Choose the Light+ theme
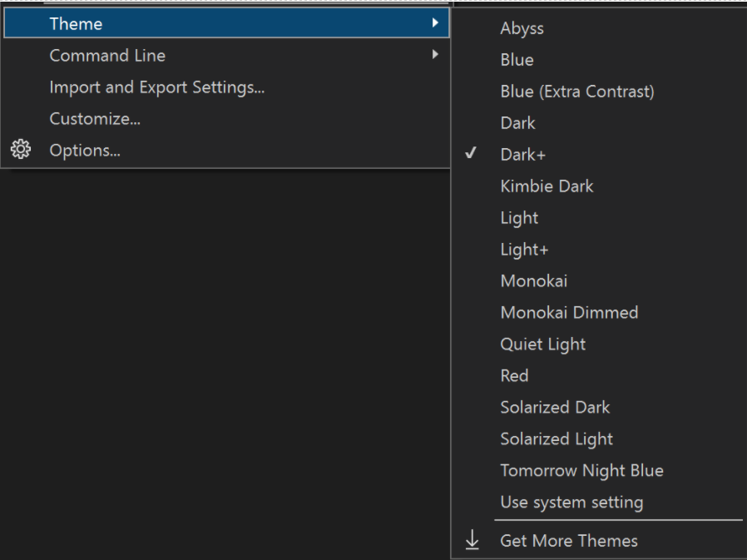Screen dimensions: 747x560 click(524, 250)
